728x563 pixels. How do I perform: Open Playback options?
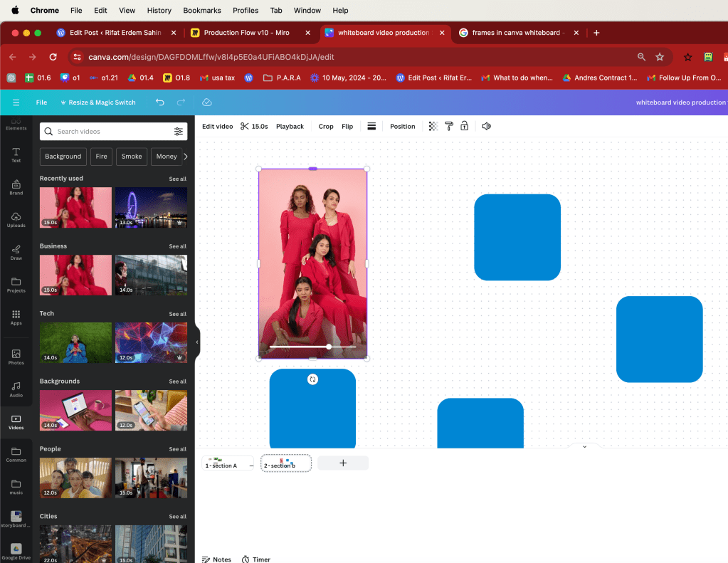[290, 127]
